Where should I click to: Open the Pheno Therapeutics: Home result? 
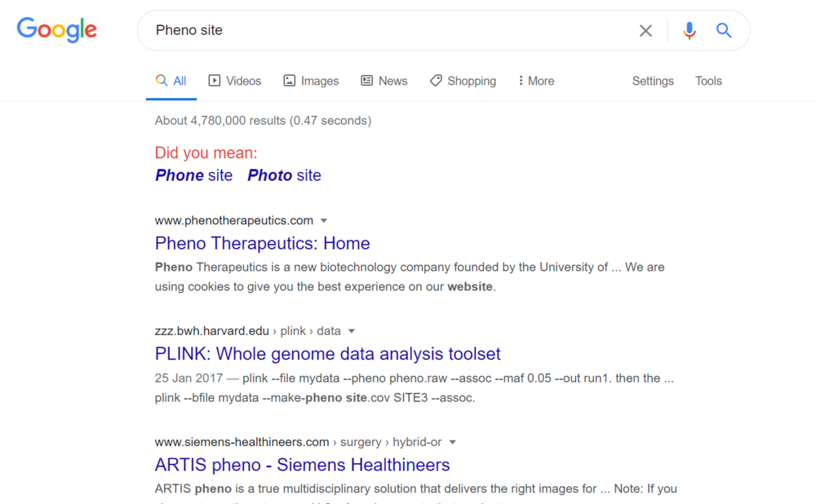tap(262, 243)
